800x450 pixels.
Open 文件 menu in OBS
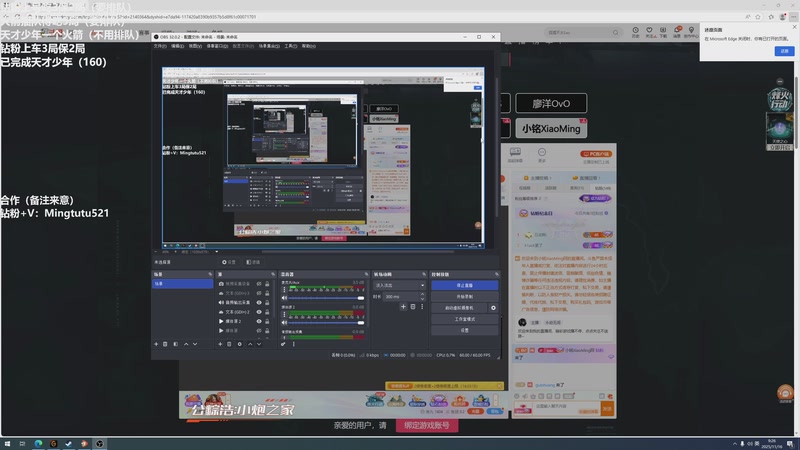pyautogui.click(x=160, y=46)
